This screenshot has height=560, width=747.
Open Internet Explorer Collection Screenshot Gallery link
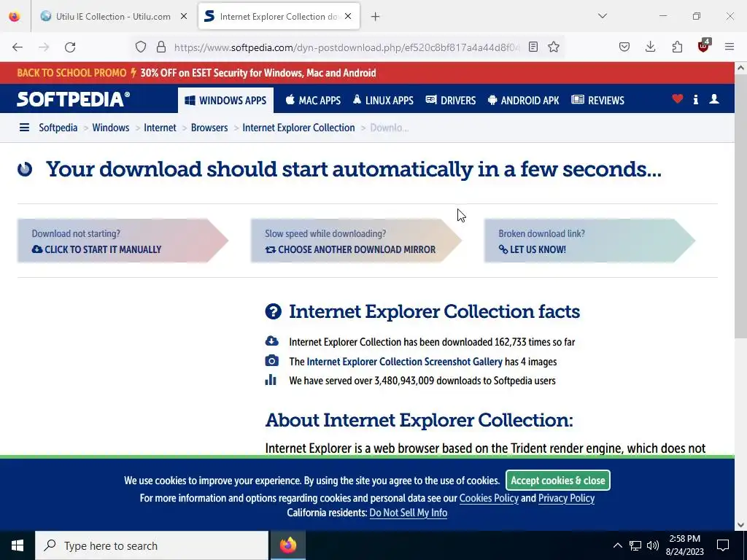[404, 362]
